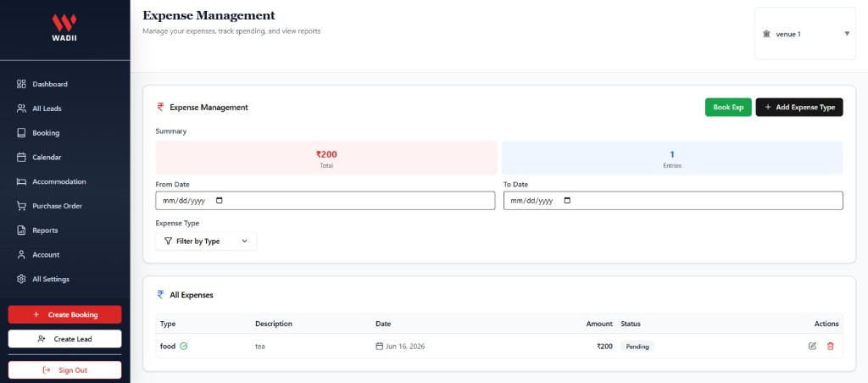Screen dimensions: 868x383
Task: Click the Amount column header
Action: click(599, 324)
